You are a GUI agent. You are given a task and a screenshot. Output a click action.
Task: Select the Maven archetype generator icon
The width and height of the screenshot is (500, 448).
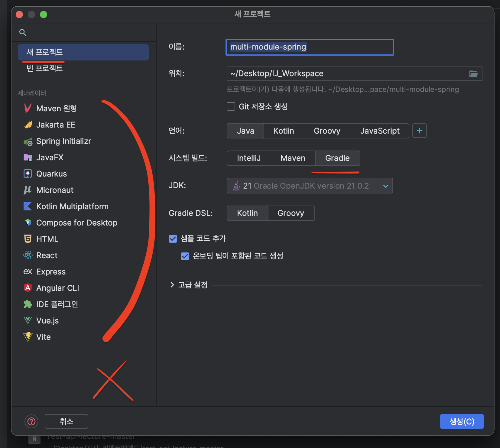tap(28, 108)
